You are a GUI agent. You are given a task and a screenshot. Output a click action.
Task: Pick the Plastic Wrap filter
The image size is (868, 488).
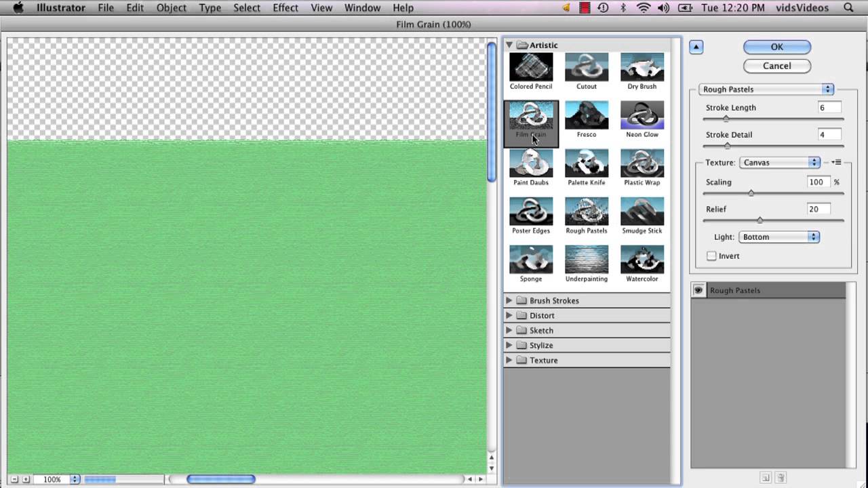coord(642,163)
